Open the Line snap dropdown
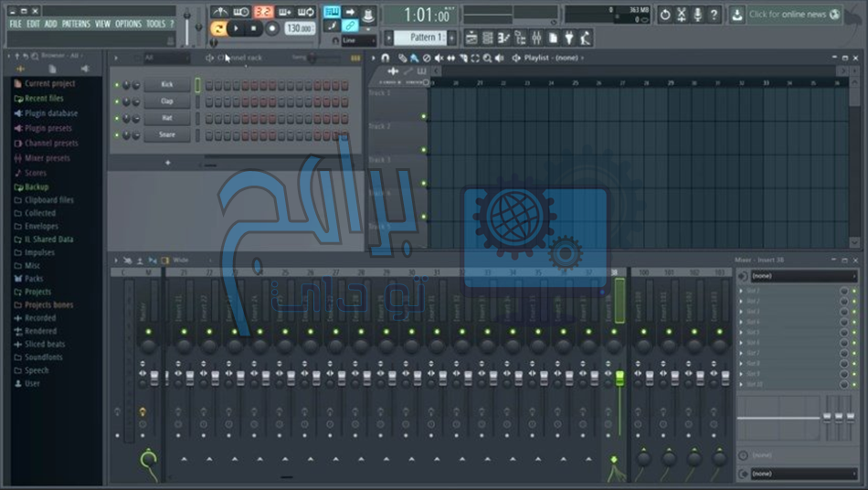Screen dimensions: 868x490 point(357,40)
